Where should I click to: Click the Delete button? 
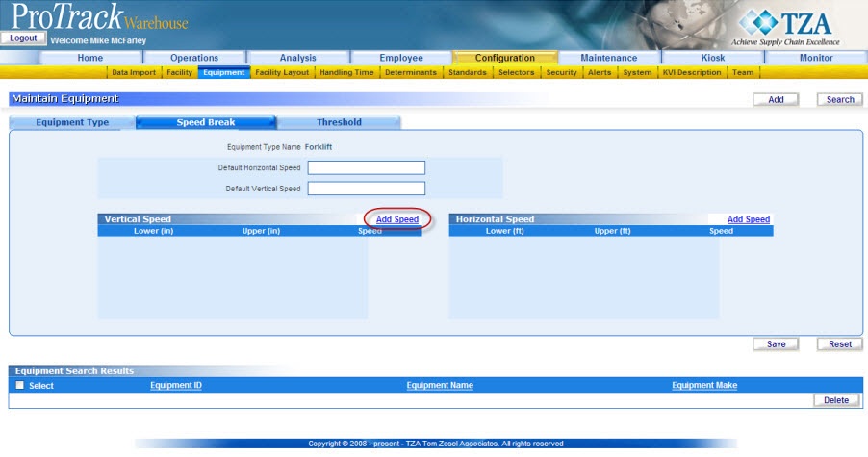point(836,400)
